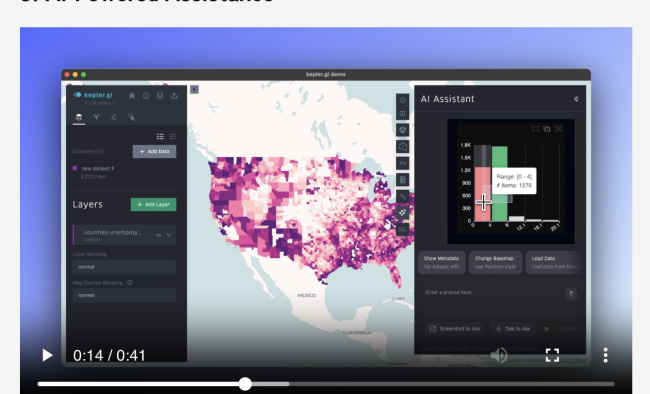
Task: Click the MEXICO label on the map
Action: 307,295
